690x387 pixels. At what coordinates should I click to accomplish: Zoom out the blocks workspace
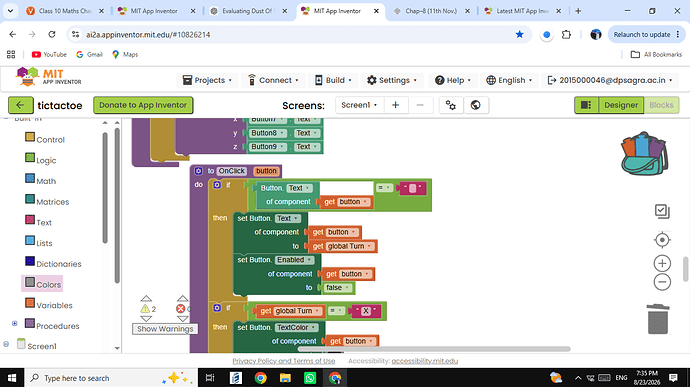[x=662, y=282]
